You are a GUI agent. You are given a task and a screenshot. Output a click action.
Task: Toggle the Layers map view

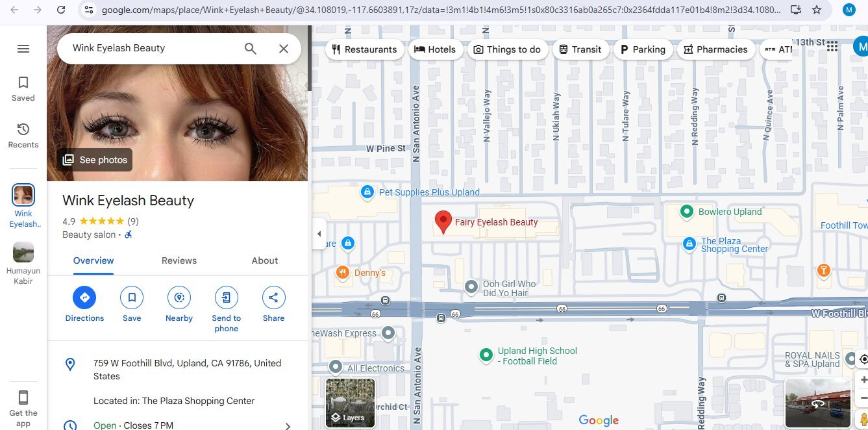pos(350,403)
